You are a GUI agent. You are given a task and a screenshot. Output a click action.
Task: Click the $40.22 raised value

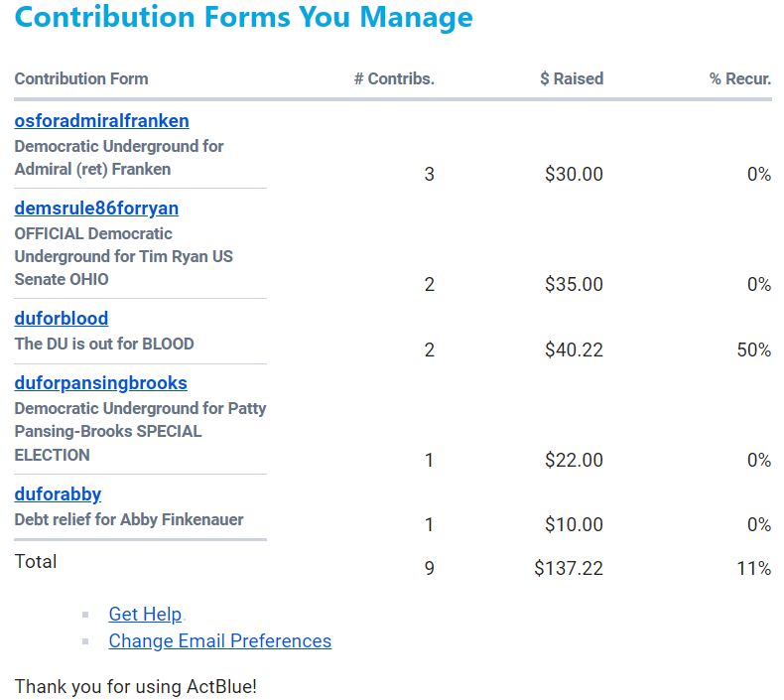point(574,350)
